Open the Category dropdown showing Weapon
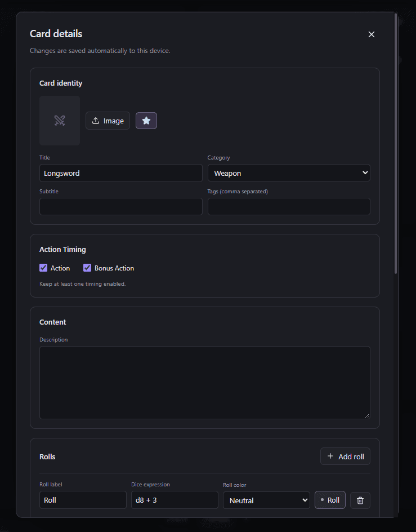Viewport: 416px width, 532px height. (289, 173)
